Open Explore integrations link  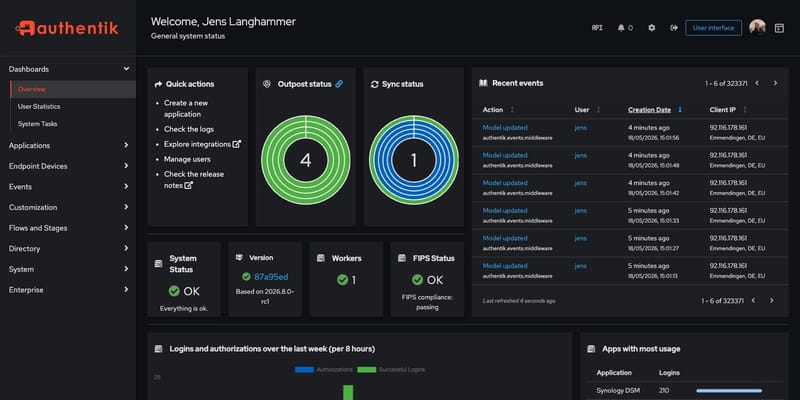tap(202, 144)
